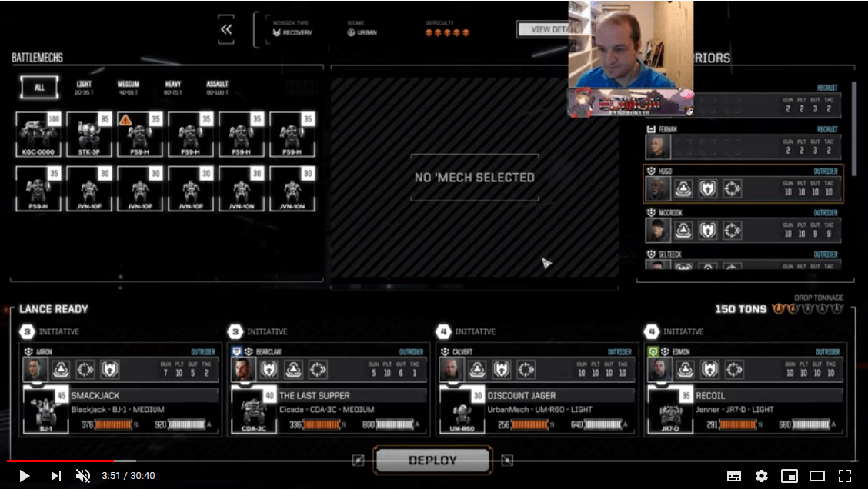The image size is (868, 489).
Task: Play the YouTube video
Action: tap(24, 476)
